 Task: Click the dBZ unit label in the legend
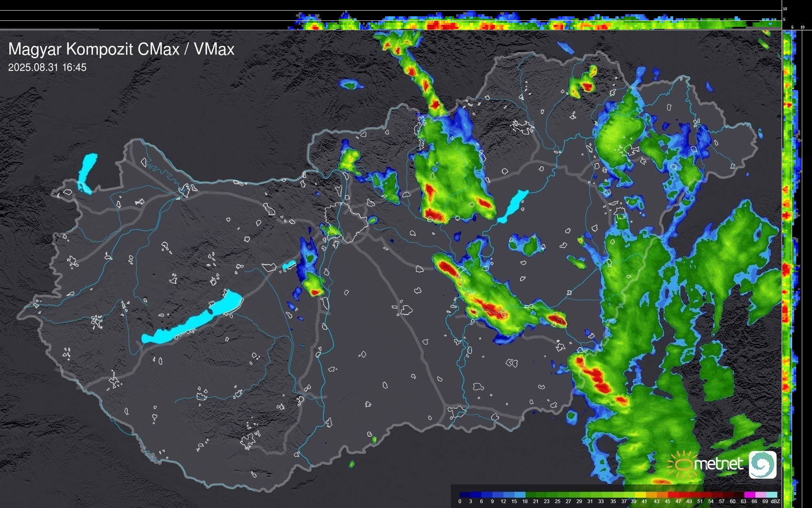(775, 501)
